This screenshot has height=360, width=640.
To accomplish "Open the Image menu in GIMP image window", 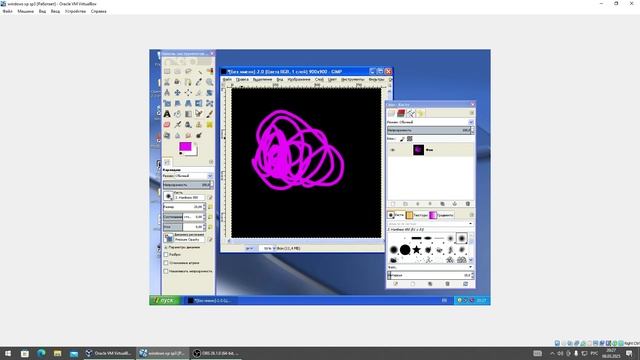I will tap(299, 80).
